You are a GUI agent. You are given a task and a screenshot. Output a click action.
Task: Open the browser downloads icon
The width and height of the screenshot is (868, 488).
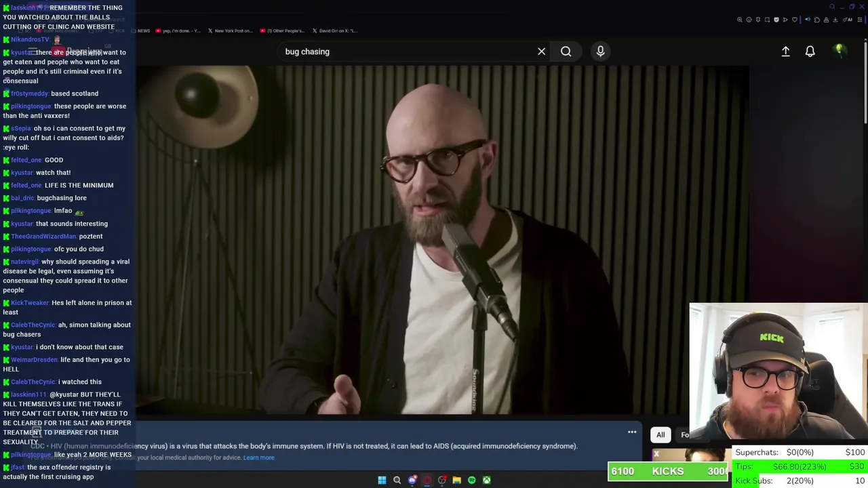[x=835, y=20]
